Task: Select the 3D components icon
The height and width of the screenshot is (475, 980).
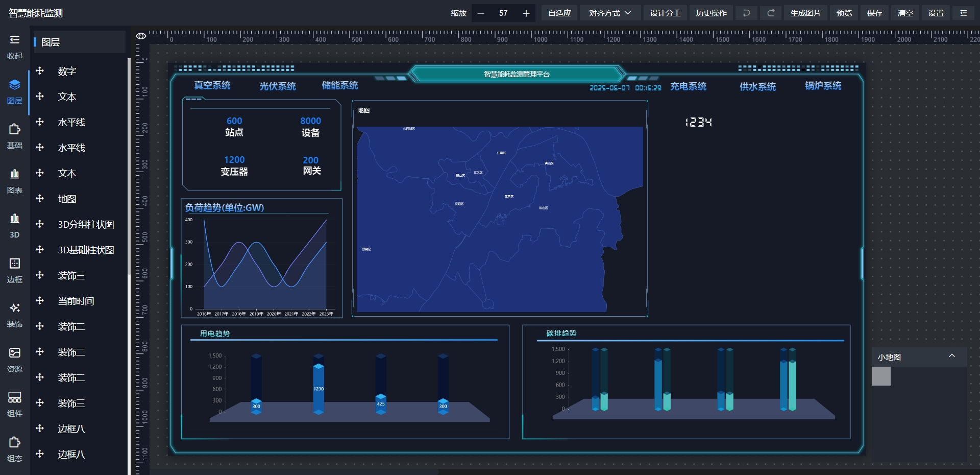Action: (14, 219)
